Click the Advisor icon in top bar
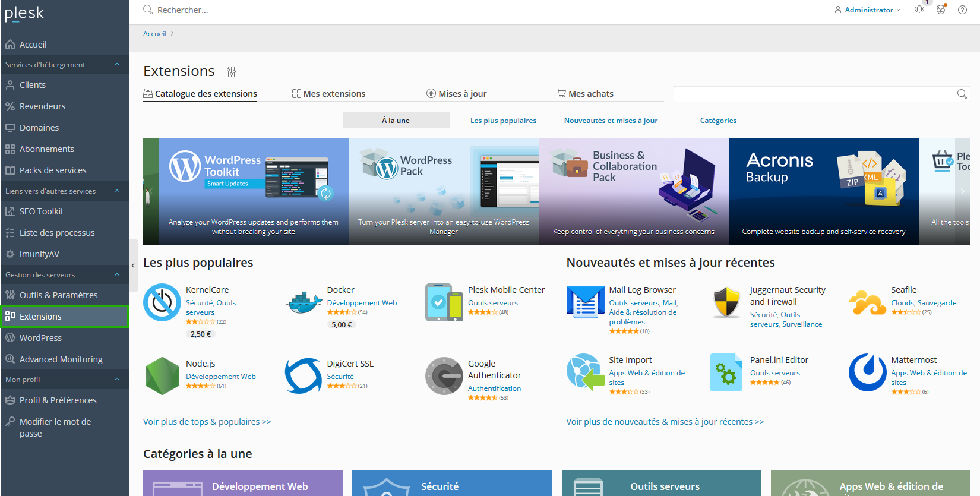 pos(941,10)
